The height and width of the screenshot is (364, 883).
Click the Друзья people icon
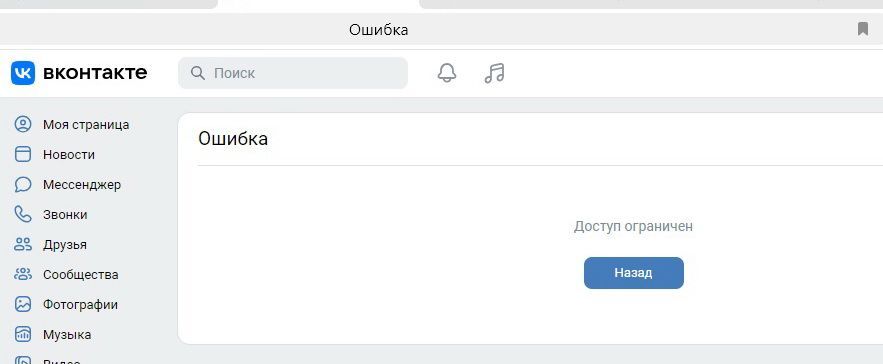point(23,245)
